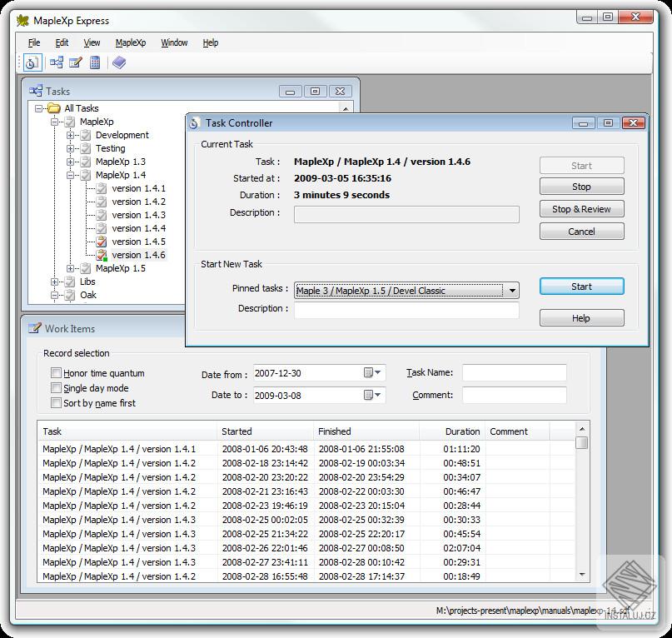The image size is (672, 638).
Task: Select the row started 2008-01-06 20:43:48
Action: coord(306,449)
